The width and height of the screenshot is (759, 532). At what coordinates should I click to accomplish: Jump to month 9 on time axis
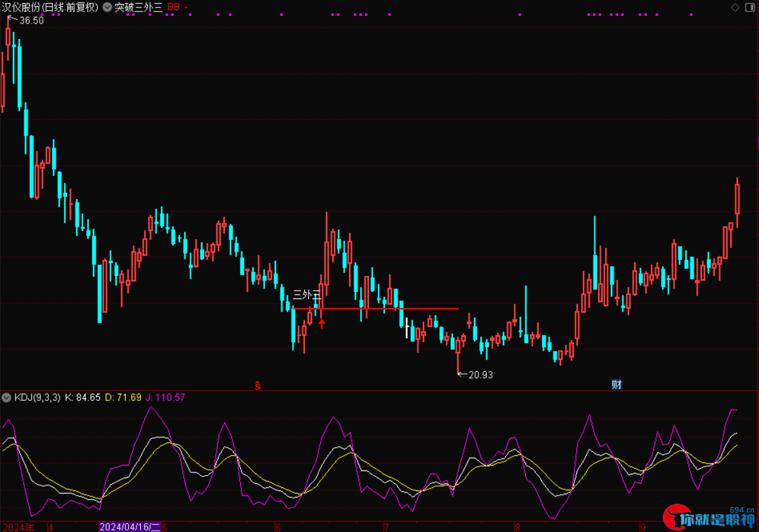pyautogui.click(x=643, y=527)
